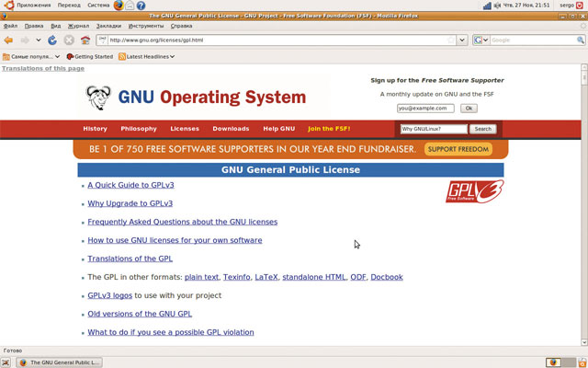Reload the page with the refresh icon
The image size is (588, 368).
pos(52,40)
